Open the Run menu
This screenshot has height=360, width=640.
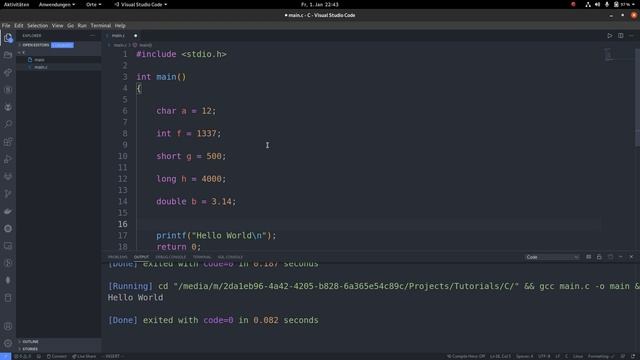point(82,25)
